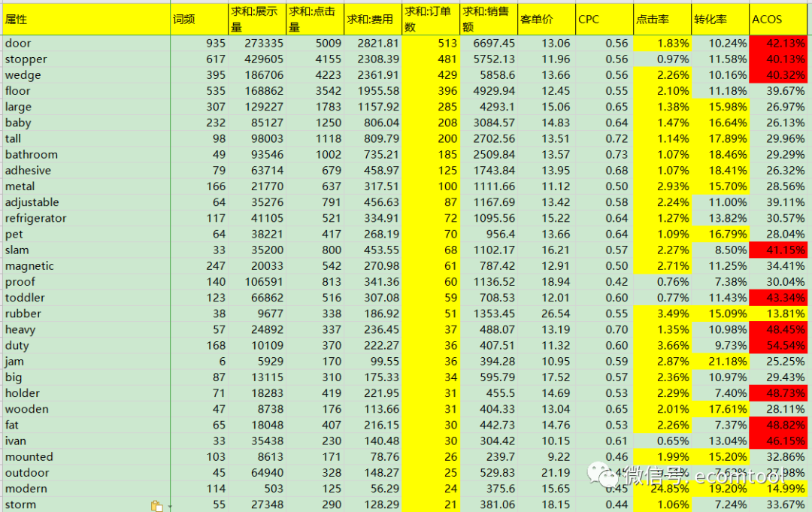Select door's order count cell 513

pos(431,44)
